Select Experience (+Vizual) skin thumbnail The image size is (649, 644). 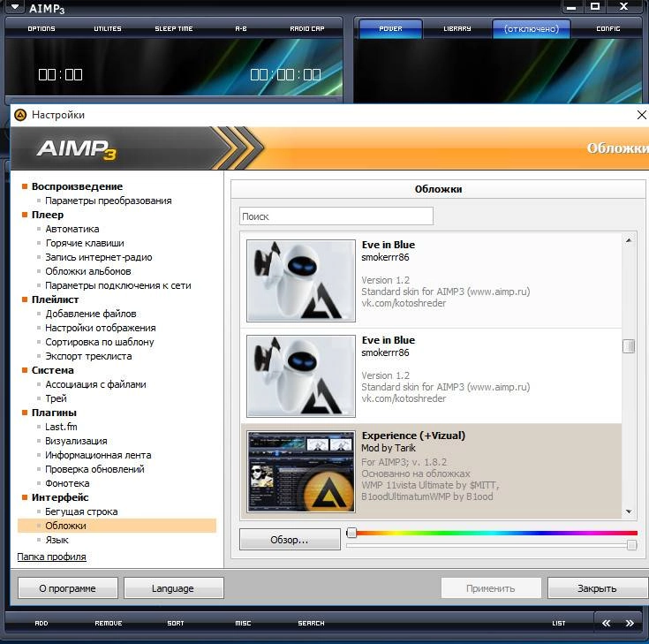(301, 472)
